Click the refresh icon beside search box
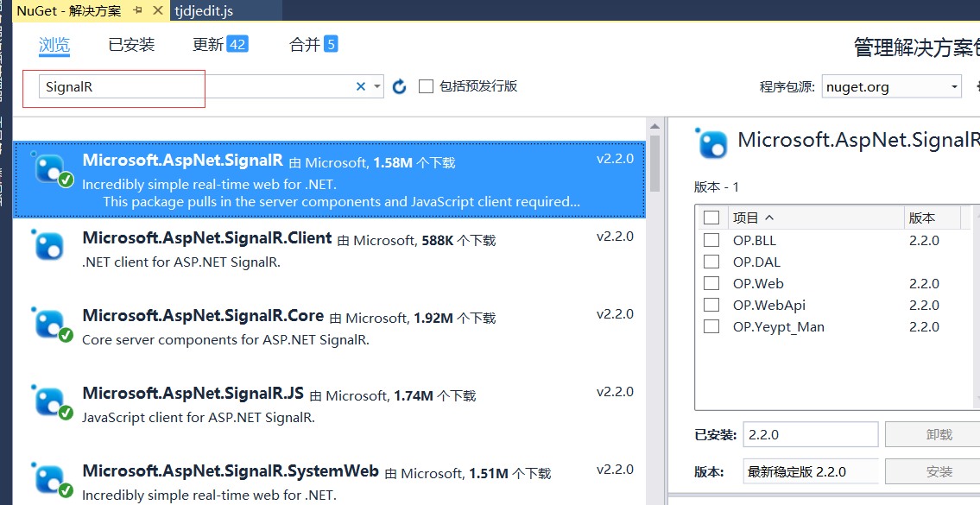 [400, 87]
